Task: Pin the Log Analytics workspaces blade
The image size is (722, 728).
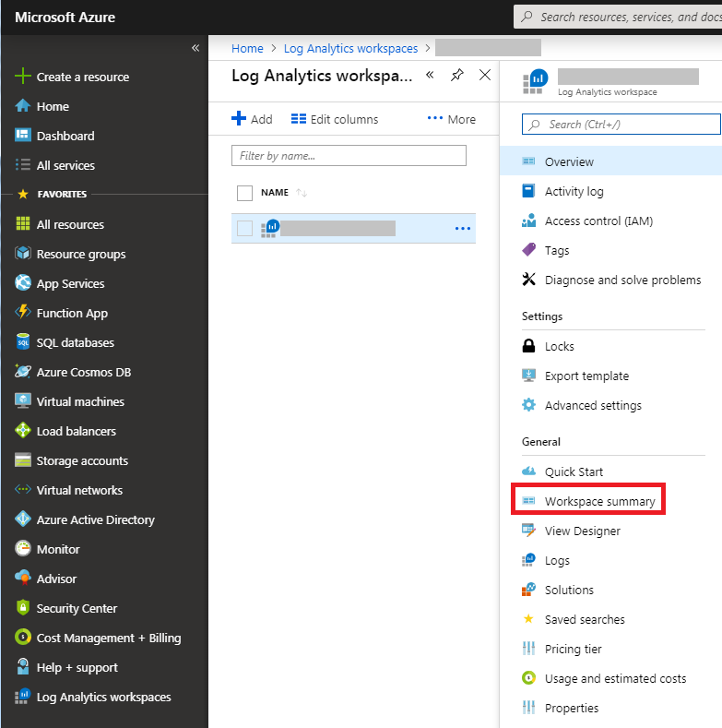Action: [x=457, y=76]
